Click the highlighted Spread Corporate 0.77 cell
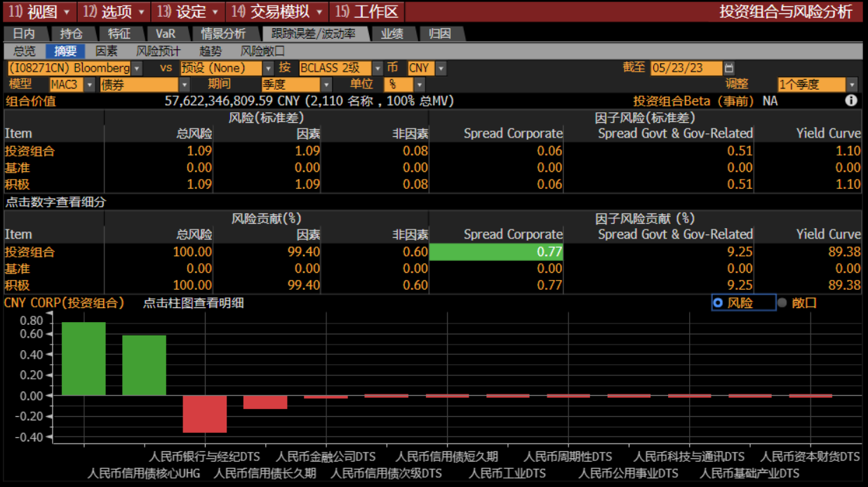The width and height of the screenshot is (868, 487). [x=495, y=252]
